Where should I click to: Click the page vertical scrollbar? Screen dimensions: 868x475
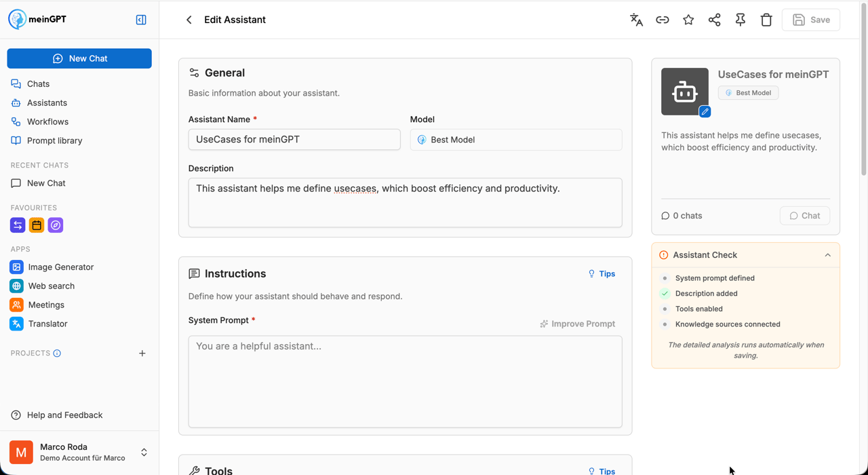(x=863, y=88)
